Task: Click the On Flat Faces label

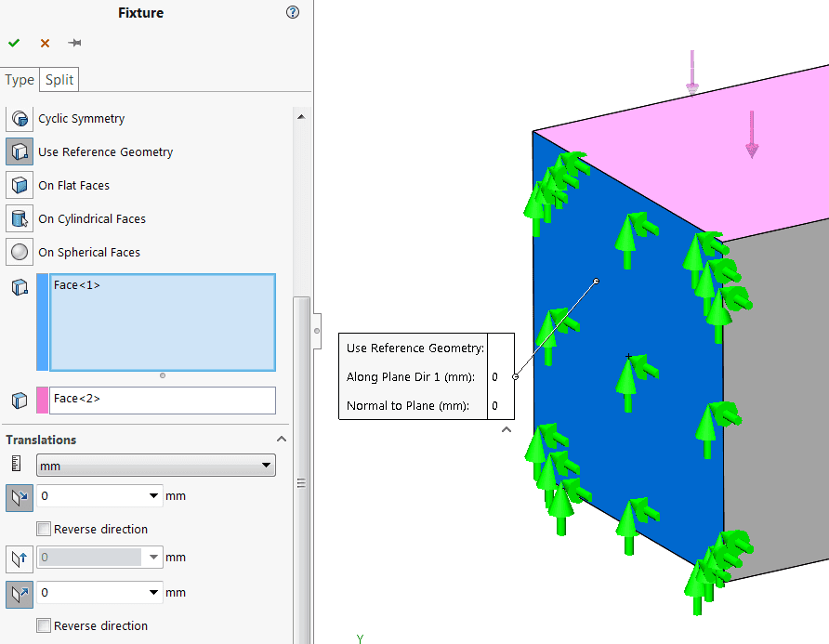Action: point(74,186)
